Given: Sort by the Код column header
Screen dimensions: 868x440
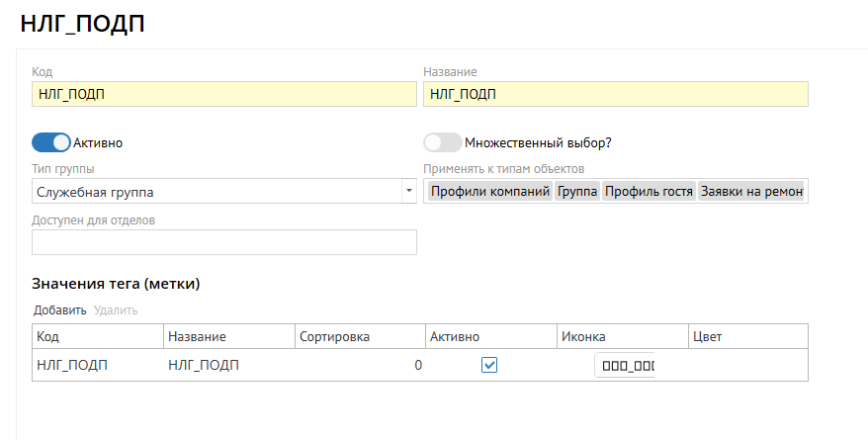Looking at the screenshot, I should (97, 336).
